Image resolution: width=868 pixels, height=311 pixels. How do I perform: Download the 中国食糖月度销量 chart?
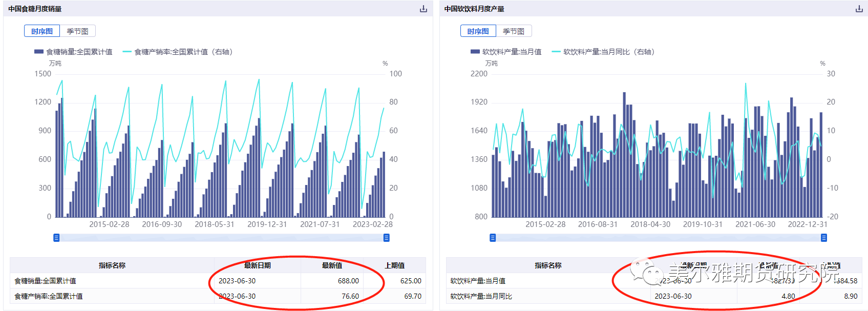pyautogui.click(x=423, y=9)
